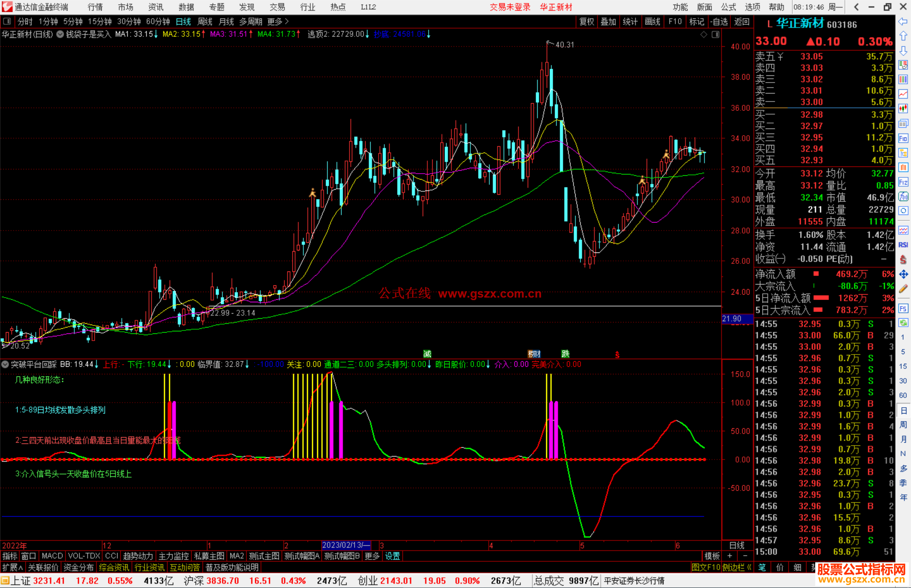Image resolution: width=911 pixels, height=588 pixels.
Task: Click the 2023/02/13 date marker on timeline
Action: [x=346, y=545]
